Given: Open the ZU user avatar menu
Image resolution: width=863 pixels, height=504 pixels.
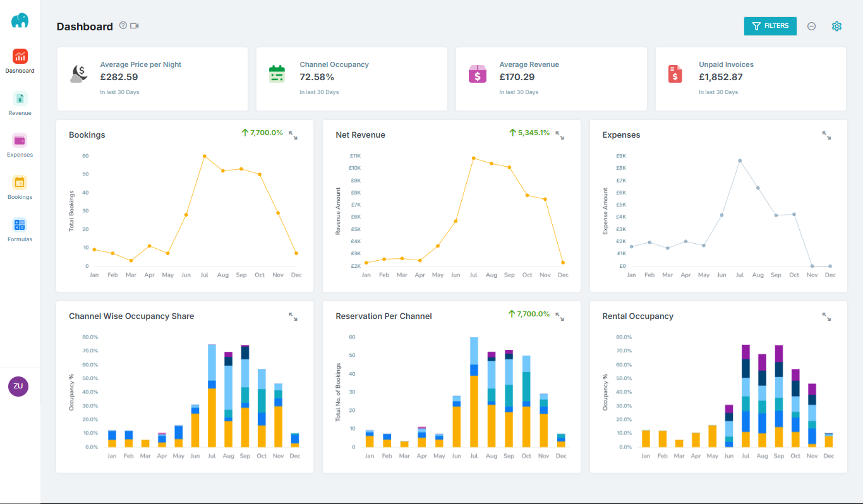Looking at the screenshot, I should [x=18, y=386].
